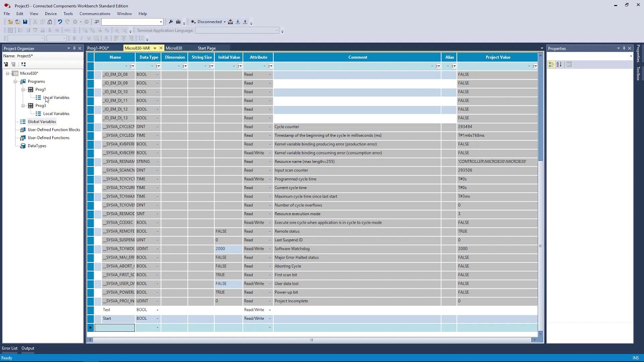
Task: Click the toolbox briefcase icon in toolbar
Action: tap(178, 22)
